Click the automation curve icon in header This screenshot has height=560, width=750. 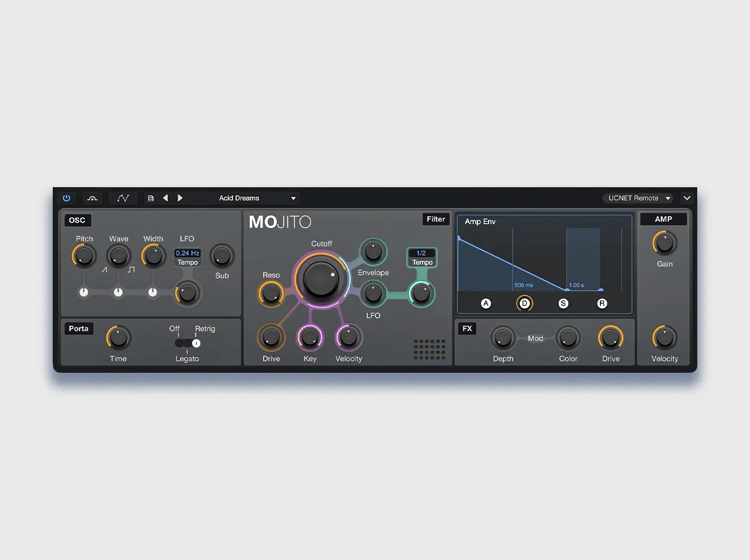(x=123, y=198)
